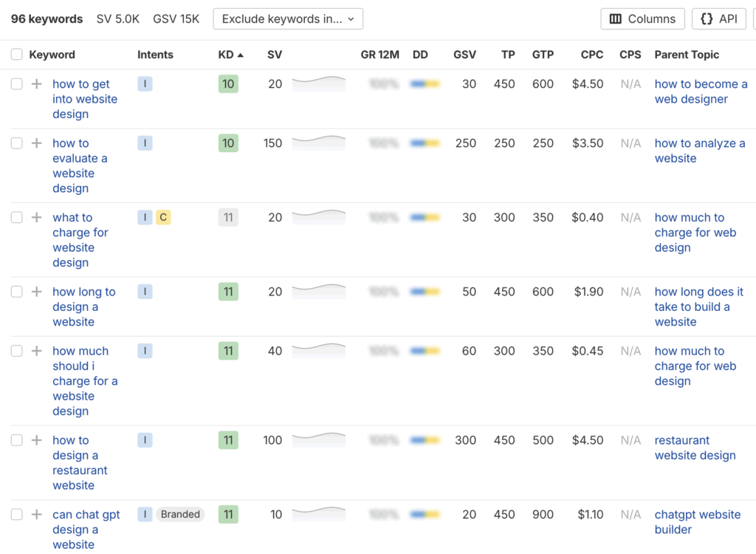Check the "what to charge for website design" row

(x=16, y=217)
